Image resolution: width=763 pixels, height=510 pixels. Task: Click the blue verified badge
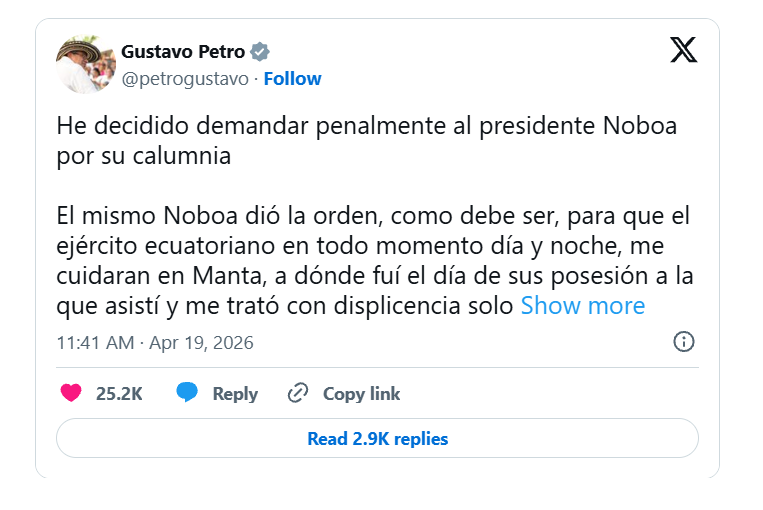(260, 52)
